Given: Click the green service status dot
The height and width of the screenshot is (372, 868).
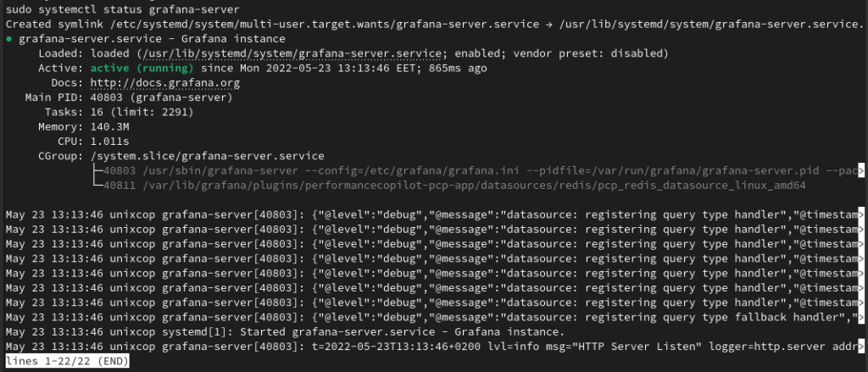Looking at the screenshot, I should (x=8, y=39).
